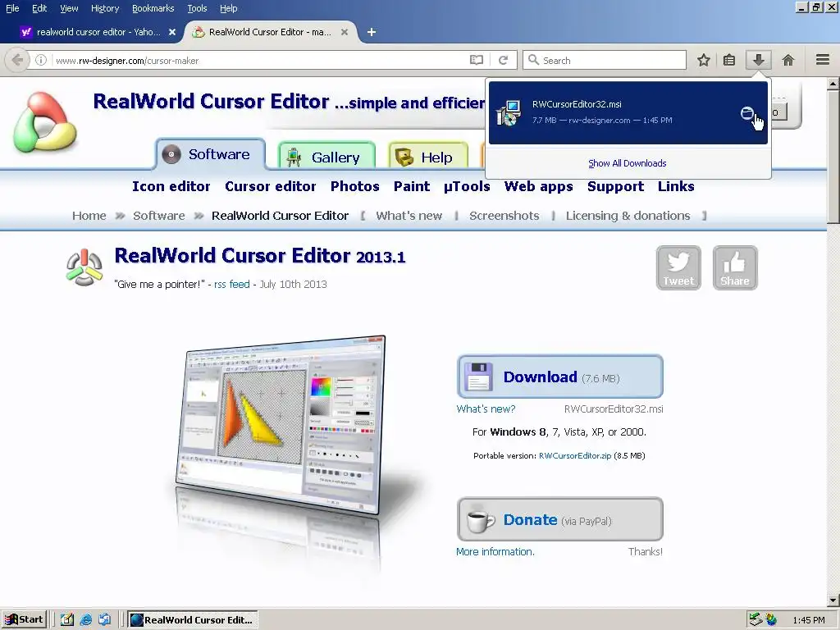Close the RealWorld Cursor Editor tab
The width and height of the screenshot is (840, 630).
click(x=345, y=32)
